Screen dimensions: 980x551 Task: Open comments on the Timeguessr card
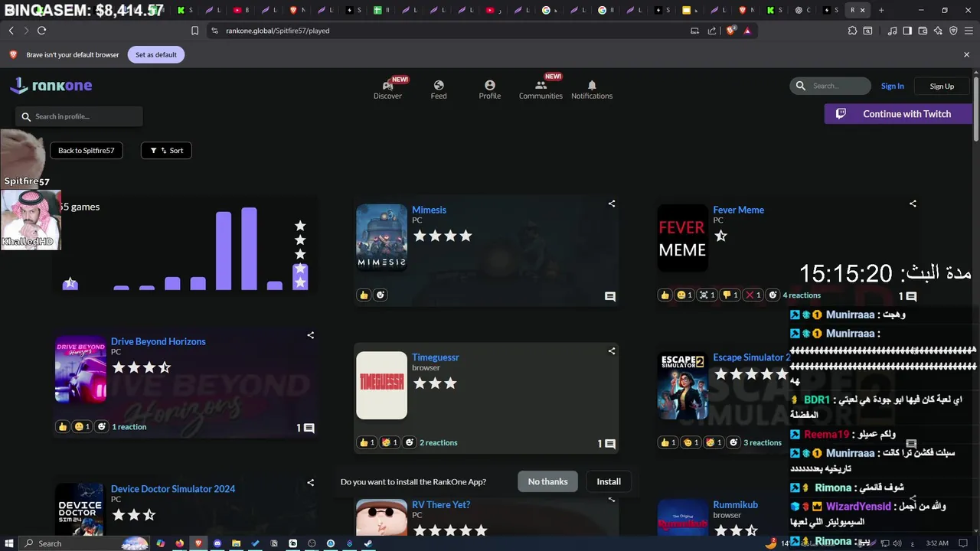[609, 444]
